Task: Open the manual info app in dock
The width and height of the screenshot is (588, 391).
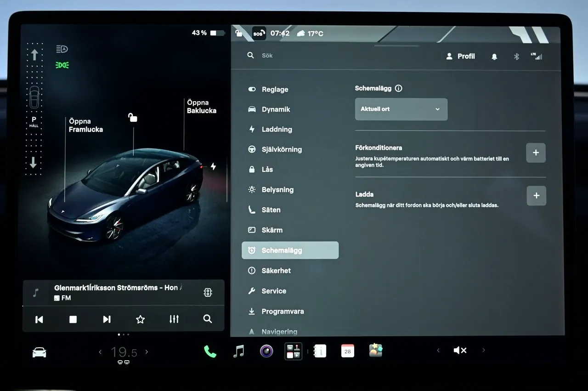Action: tap(320, 351)
